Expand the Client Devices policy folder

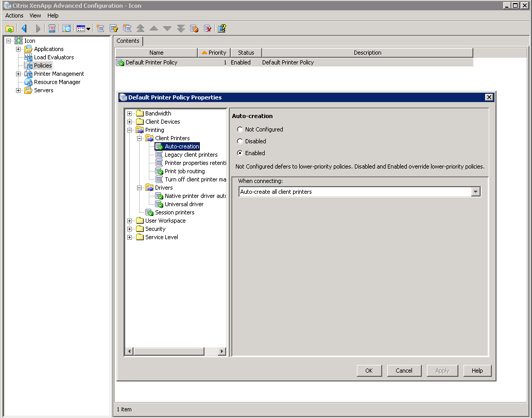pyautogui.click(x=130, y=122)
